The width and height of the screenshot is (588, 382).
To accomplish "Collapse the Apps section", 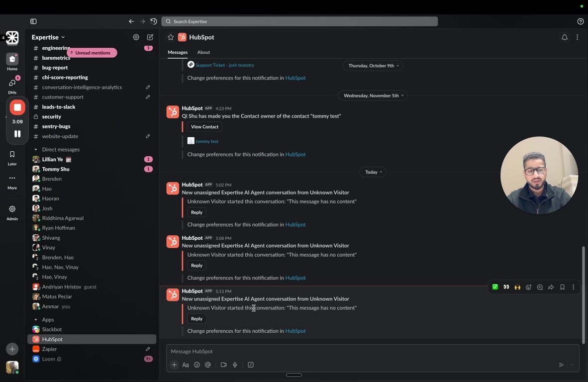I will (36, 320).
